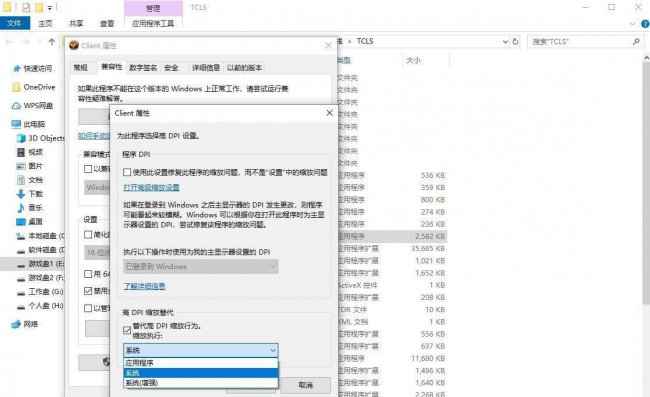The width and height of the screenshot is (650, 397).
Task: Close the front Client 属性 DPI dialog
Action: (x=329, y=113)
